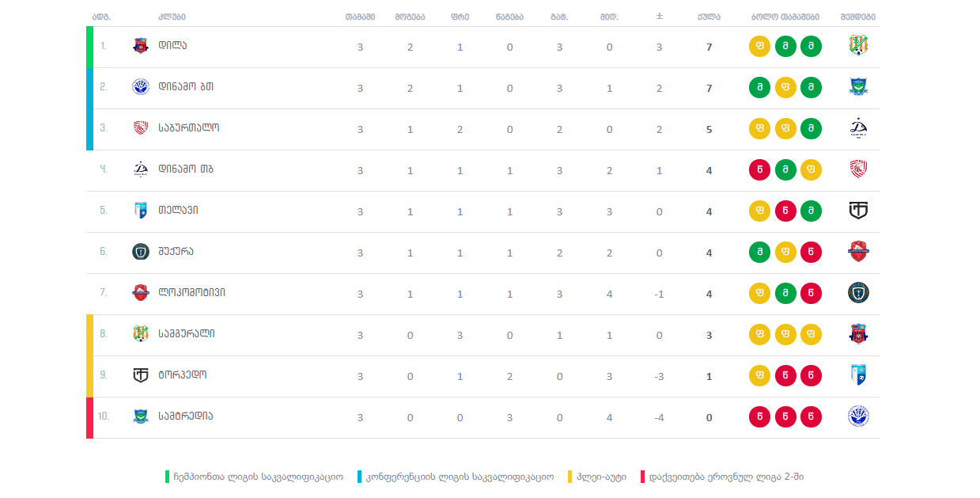Click Samtredia's crest in the tenth row
This screenshot has height=498, width=980.
pos(141,416)
